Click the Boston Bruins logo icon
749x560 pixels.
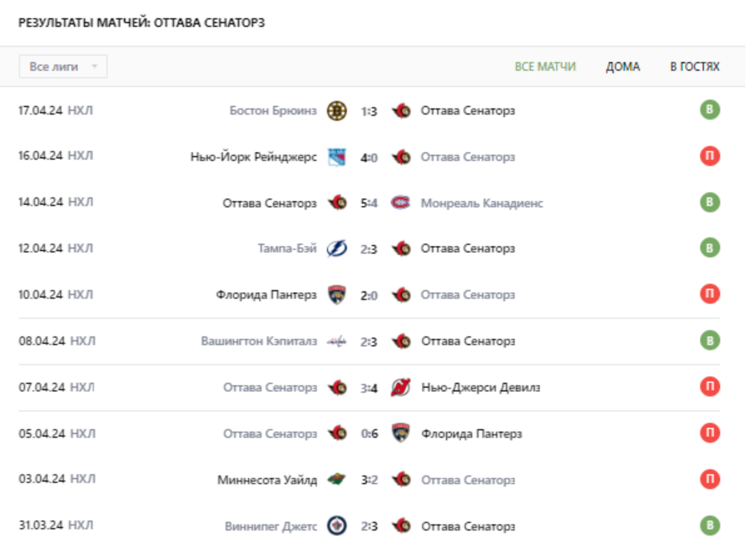point(337,111)
